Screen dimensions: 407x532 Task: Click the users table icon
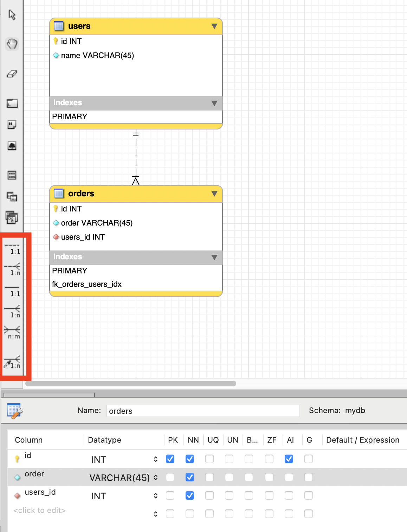tap(59, 26)
